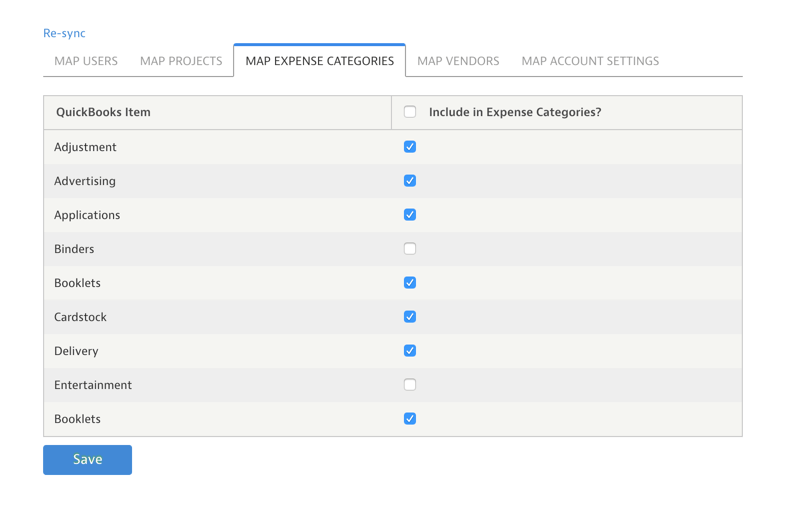Click the Adjustment item name
This screenshot has width=785, height=517.
tap(85, 147)
